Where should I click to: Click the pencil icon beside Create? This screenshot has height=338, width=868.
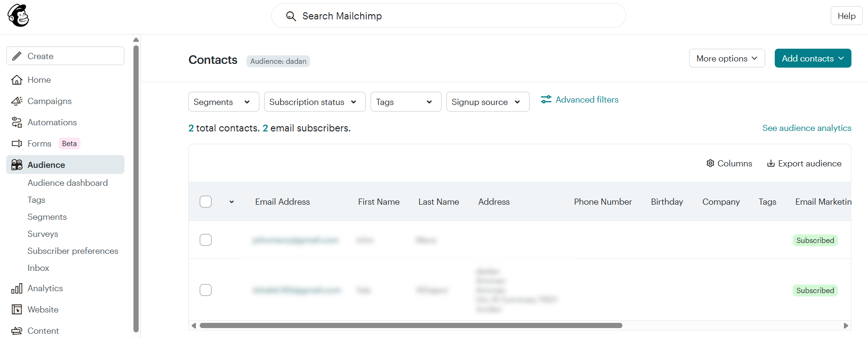17,56
